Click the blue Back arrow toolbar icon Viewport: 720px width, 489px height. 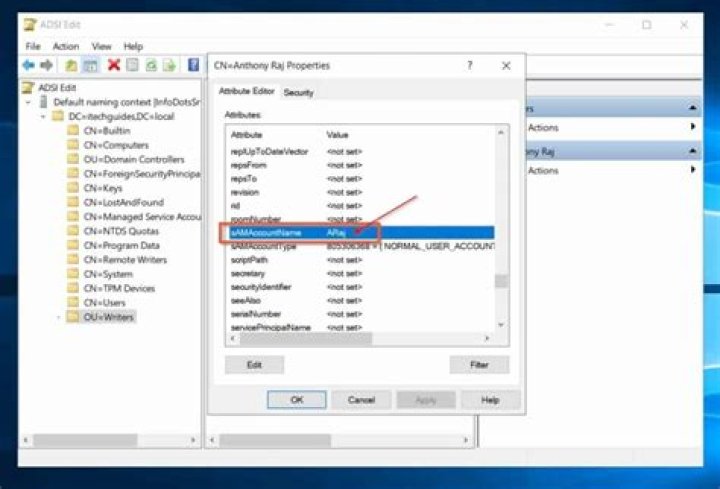pos(28,65)
